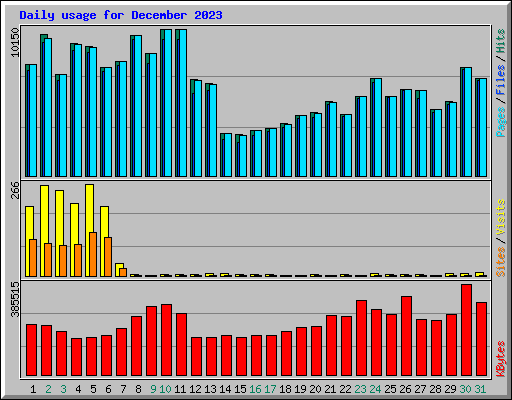Image resolution: width=512 pixels, height=400 pixels.
Task: Select day "4" on the x-axis
Action: 78,389
